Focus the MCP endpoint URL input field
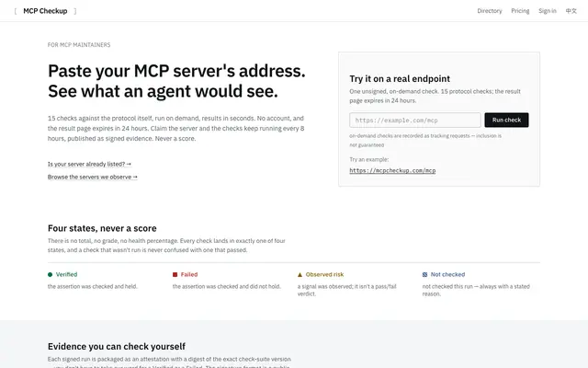This screenshot has width=588, height=368. coord(415,121)
